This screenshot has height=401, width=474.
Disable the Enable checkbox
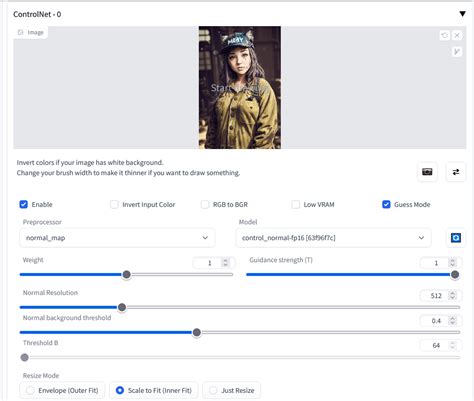coord(24,204)
